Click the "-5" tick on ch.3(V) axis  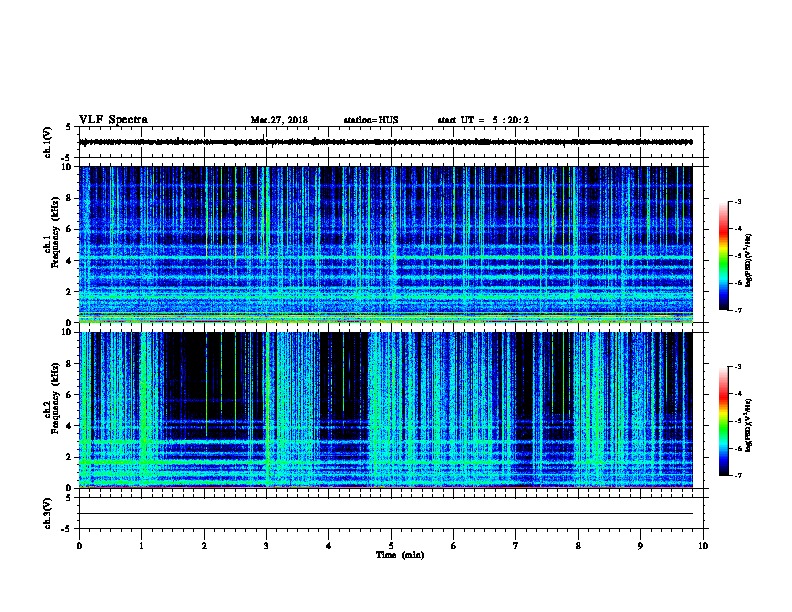[x=67, y=529]
